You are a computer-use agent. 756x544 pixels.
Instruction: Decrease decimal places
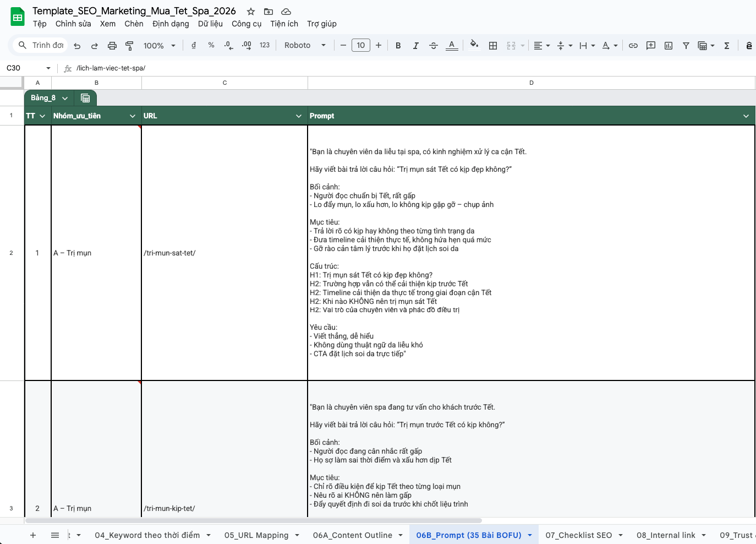click(x=229, y=46)
